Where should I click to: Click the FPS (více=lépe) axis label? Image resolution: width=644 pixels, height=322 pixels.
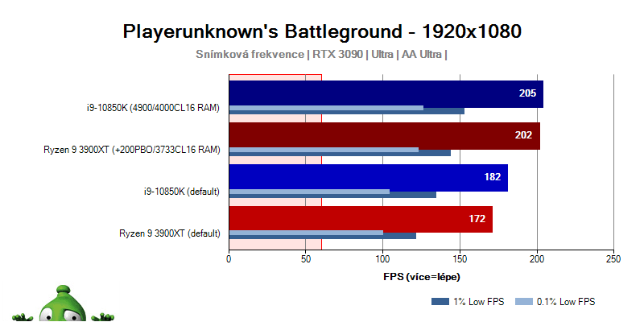[422, 277]
